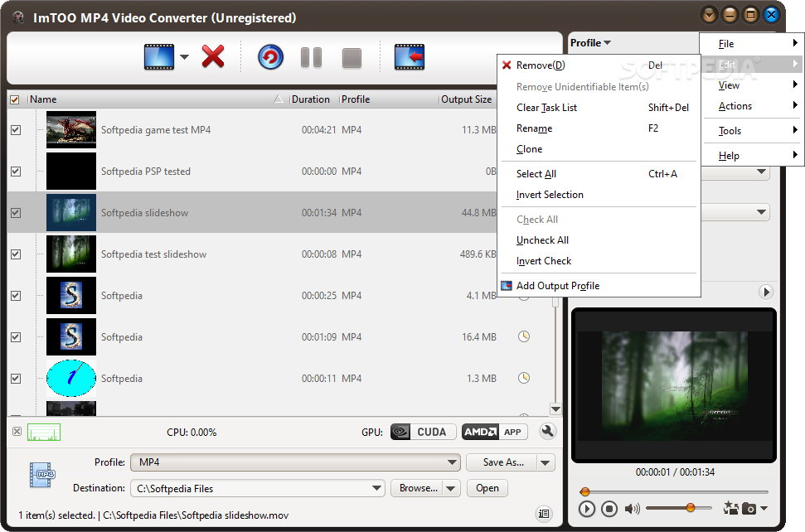Open the View menu
Screen dimensions: 805x532
point(752,85)
